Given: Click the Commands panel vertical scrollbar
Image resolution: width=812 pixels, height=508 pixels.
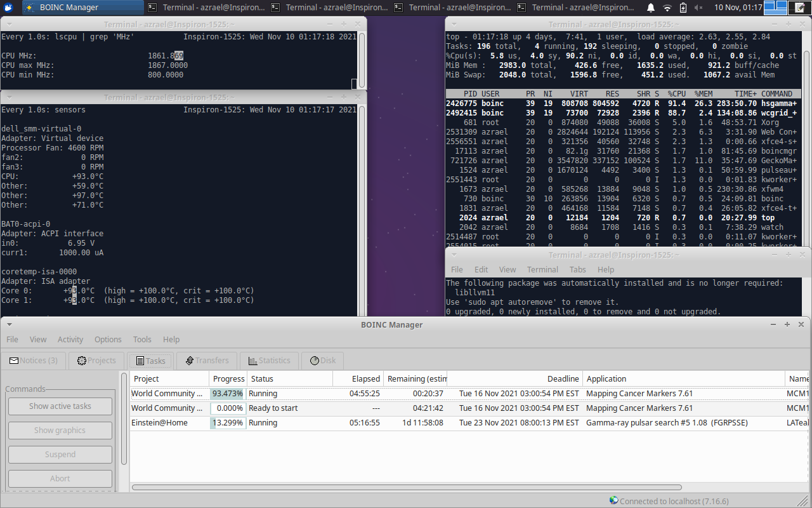Looking at the screenshot, I should tap(124, 419).
